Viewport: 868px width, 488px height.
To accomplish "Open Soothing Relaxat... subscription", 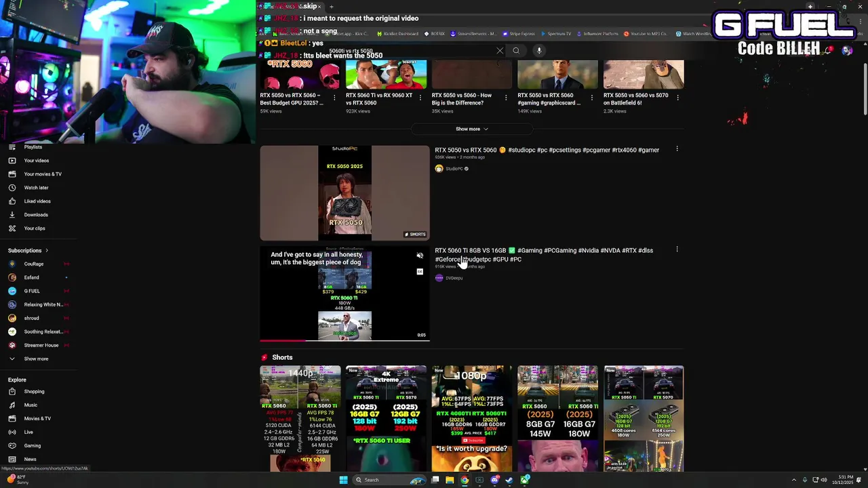I will [x=43, y=331].
